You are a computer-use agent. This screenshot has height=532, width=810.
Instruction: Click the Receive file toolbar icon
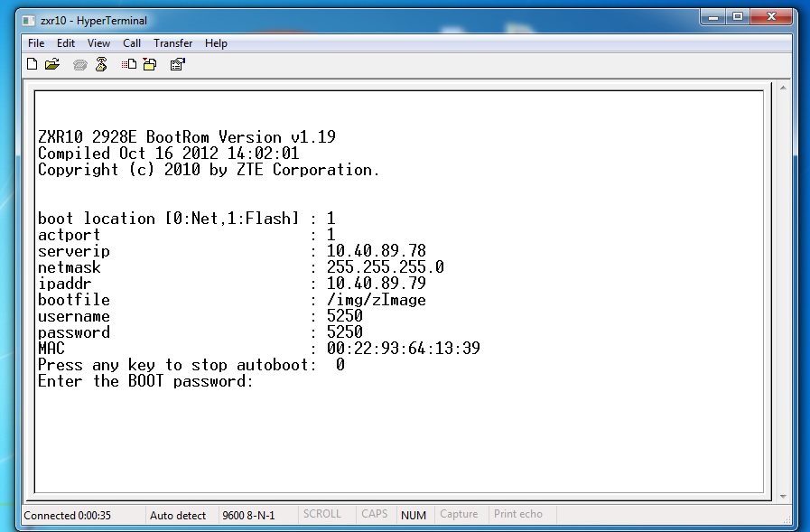(150, 64)
